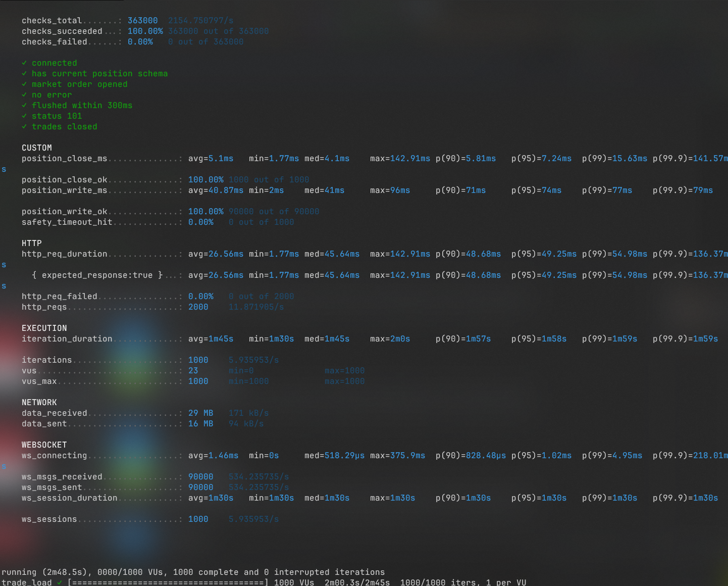Click the NETWORK section heading
Viewport: 728px width, 586px height.
coord(39,403)
